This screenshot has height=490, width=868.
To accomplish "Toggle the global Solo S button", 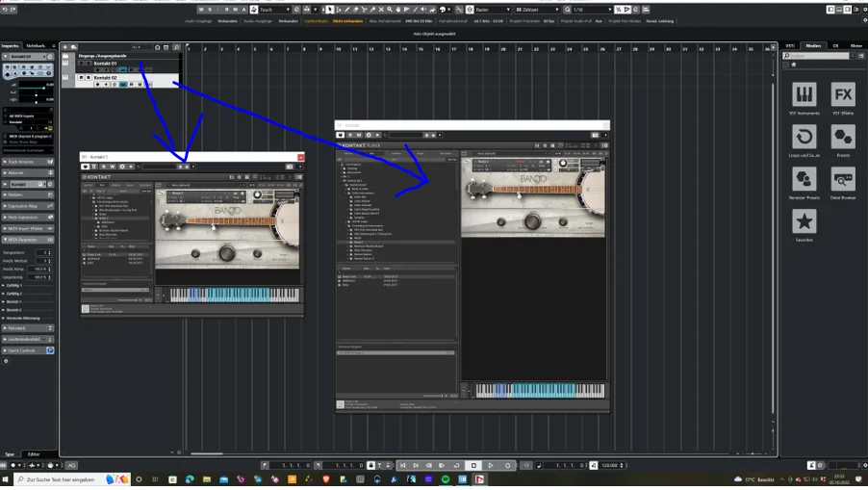I will click(x=209, y=10).
